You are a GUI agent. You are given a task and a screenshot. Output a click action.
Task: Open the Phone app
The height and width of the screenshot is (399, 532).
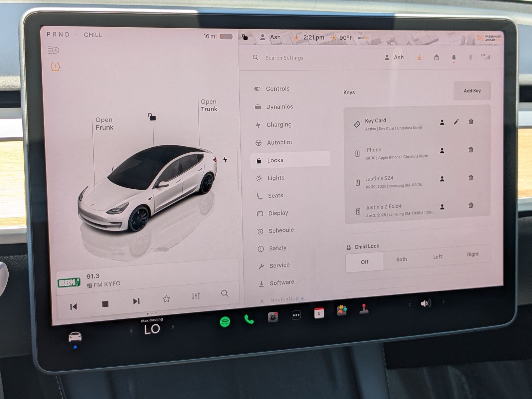coord(249,319)
